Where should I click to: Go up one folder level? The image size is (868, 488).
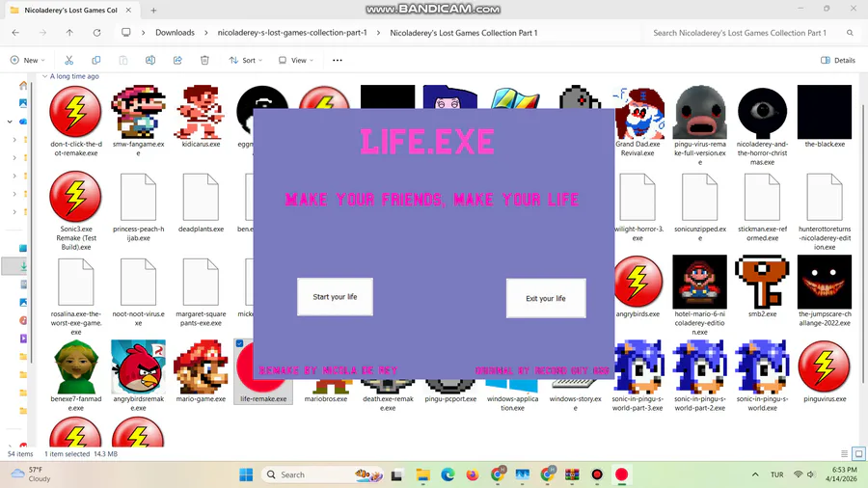(x=69, y=33)
